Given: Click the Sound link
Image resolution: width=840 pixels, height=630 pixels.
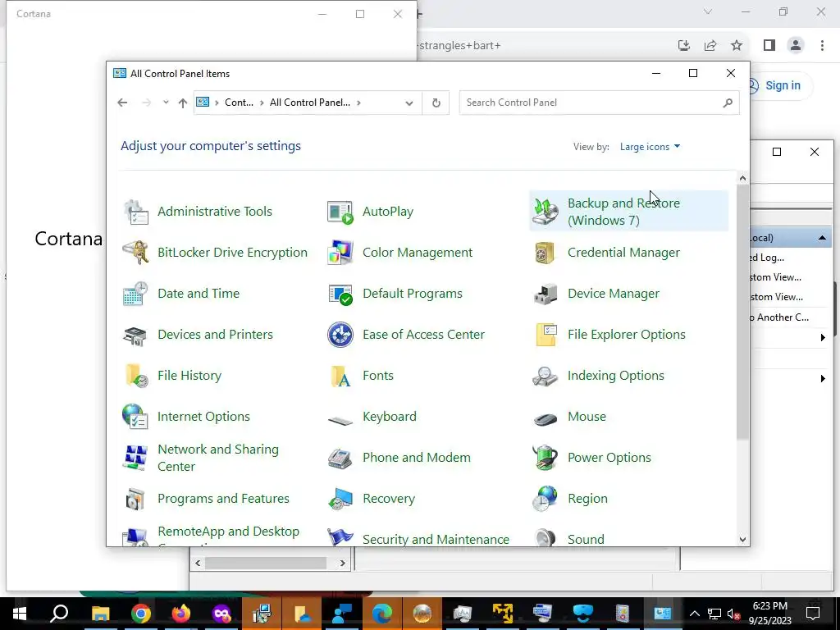Looking at the screenshot, I should tap(586, 540).
